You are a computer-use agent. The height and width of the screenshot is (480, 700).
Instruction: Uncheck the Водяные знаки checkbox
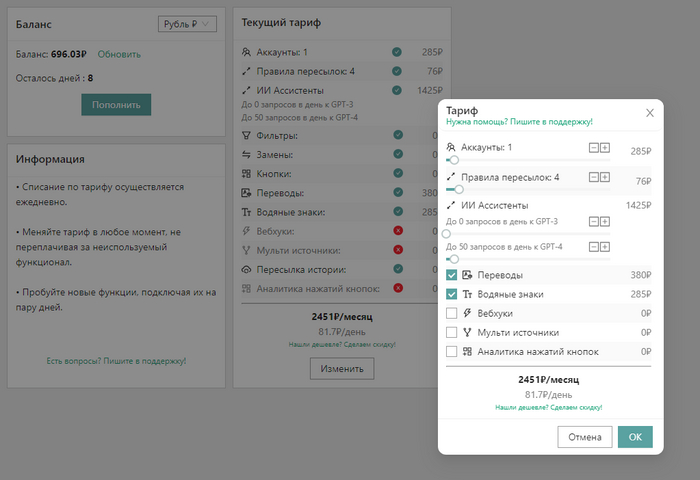click(x=452, y=294)
